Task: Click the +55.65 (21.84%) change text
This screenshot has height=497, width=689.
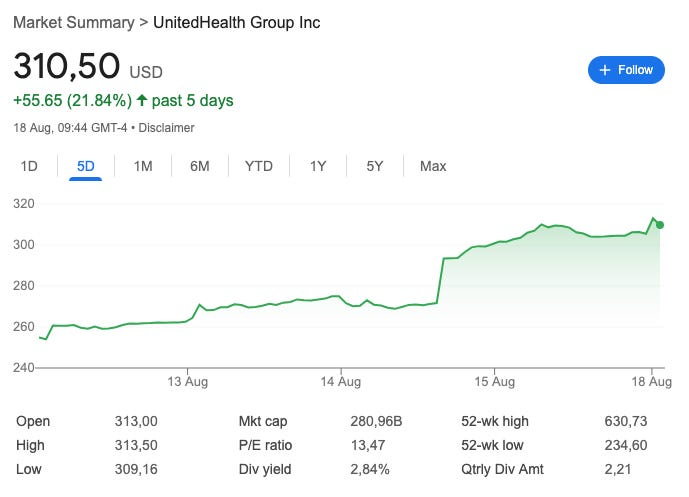Action: point(73,101)
